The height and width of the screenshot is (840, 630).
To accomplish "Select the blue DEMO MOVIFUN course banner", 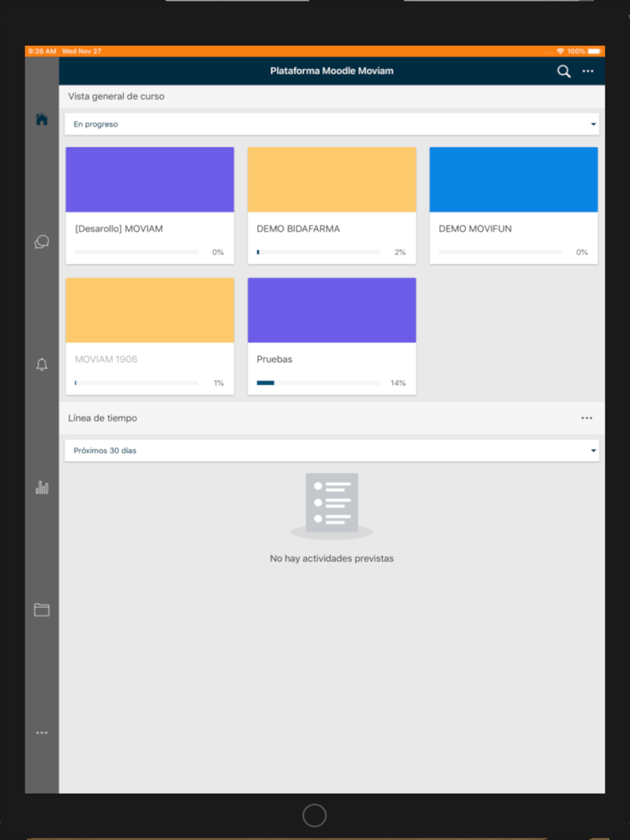I will tap(513, 179).
